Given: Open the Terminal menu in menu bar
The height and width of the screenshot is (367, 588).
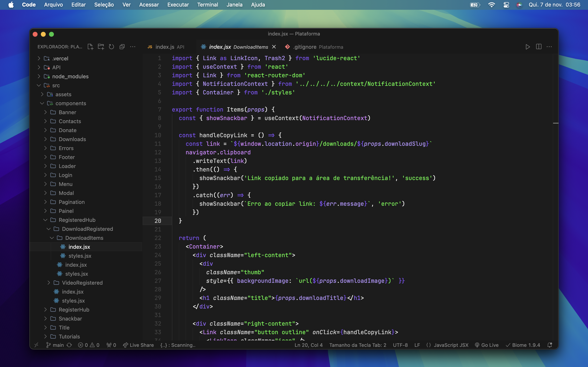Looking at the screenshot, I should (207, 5).
